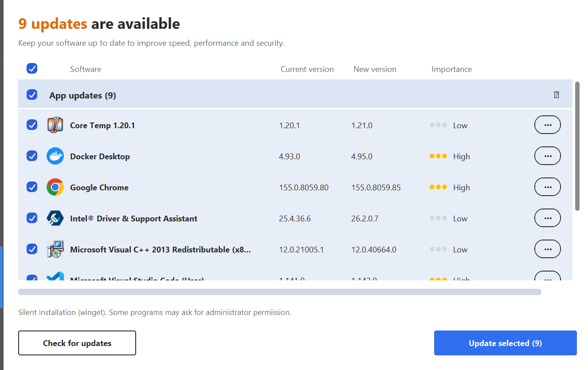
Task: Click the Update selected (9) button
Action: click(x=506, y=343)
